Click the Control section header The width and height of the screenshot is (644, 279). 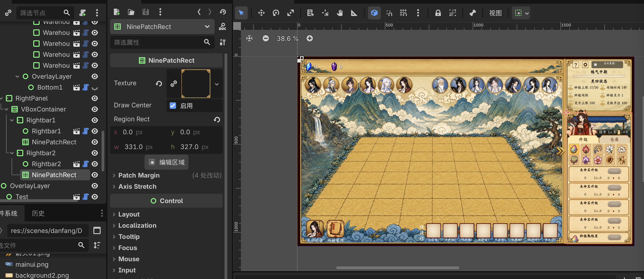click(166, 201)
